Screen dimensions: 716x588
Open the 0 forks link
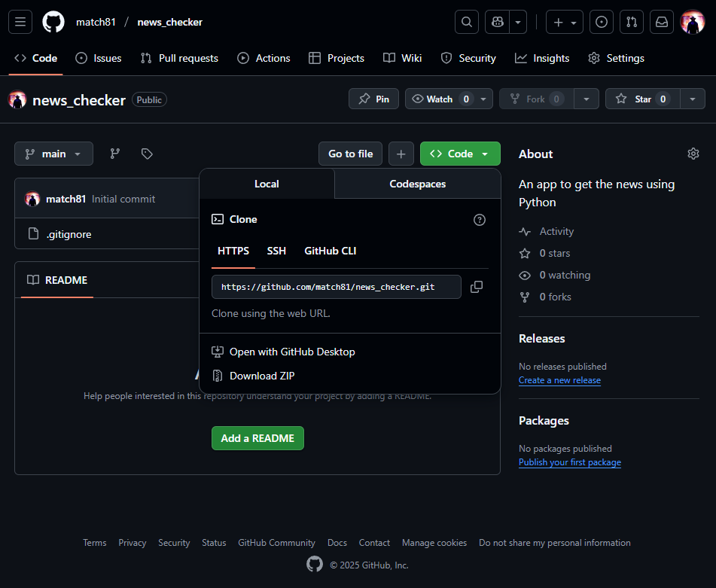tap(545, 297)
